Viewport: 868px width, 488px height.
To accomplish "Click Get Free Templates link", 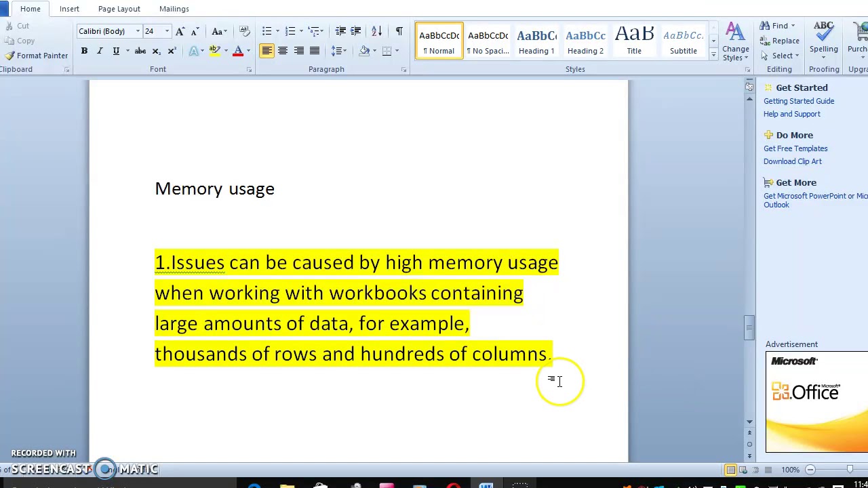I will 795,148.
